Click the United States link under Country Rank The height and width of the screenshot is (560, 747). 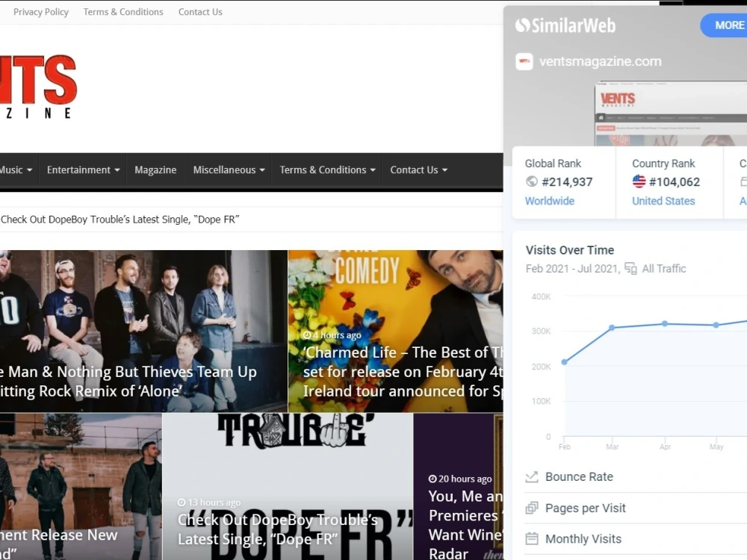point(663,201)
